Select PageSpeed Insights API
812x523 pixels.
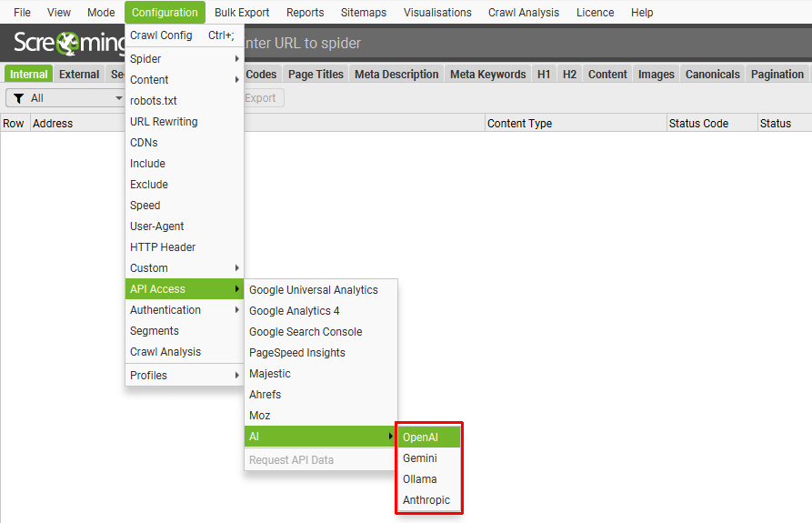[321, 353]
